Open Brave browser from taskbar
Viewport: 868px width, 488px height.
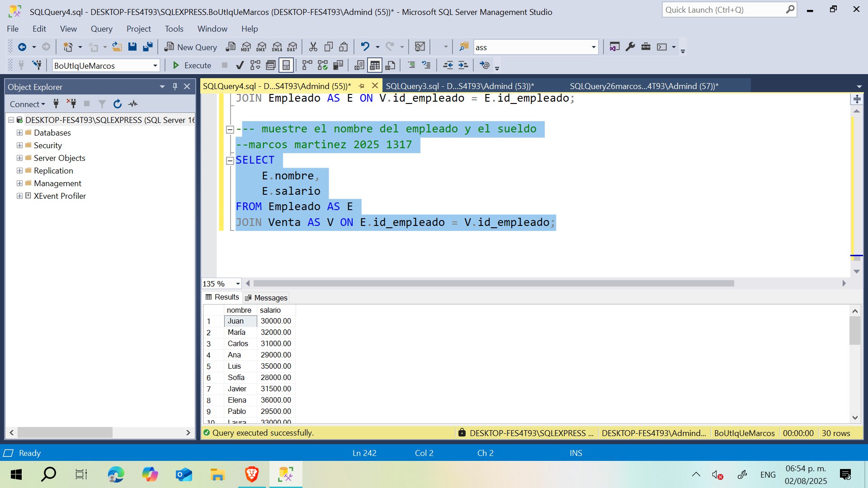(252, 474)
